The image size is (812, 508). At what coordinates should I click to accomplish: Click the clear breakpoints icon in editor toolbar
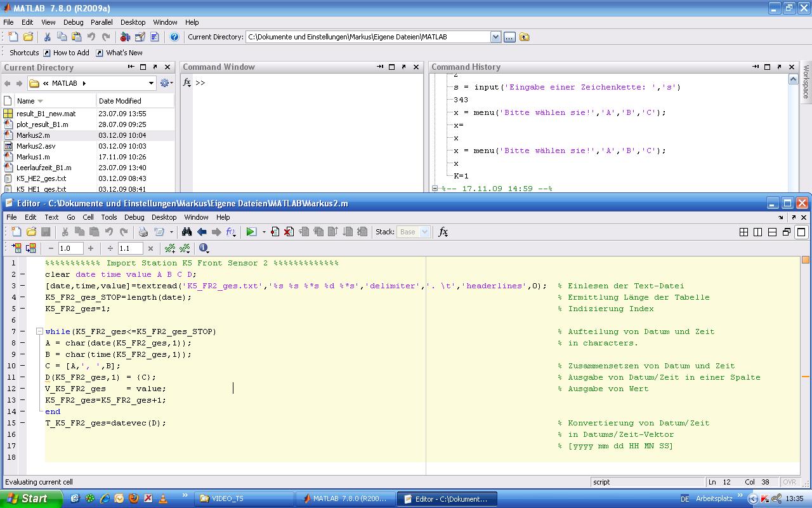pos(289,232)
